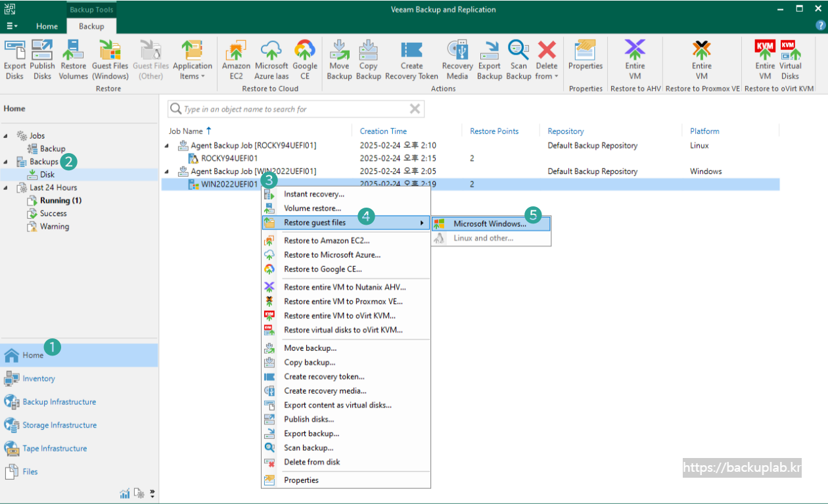This screenshot has width=828, height=504.
Task: Choose Properties in the context menu
Action: (346, 480)
